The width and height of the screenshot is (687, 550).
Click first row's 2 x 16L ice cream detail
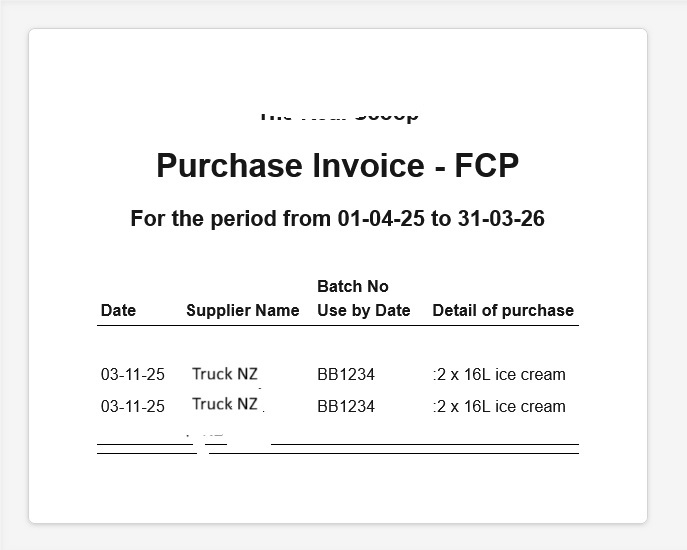500,375
